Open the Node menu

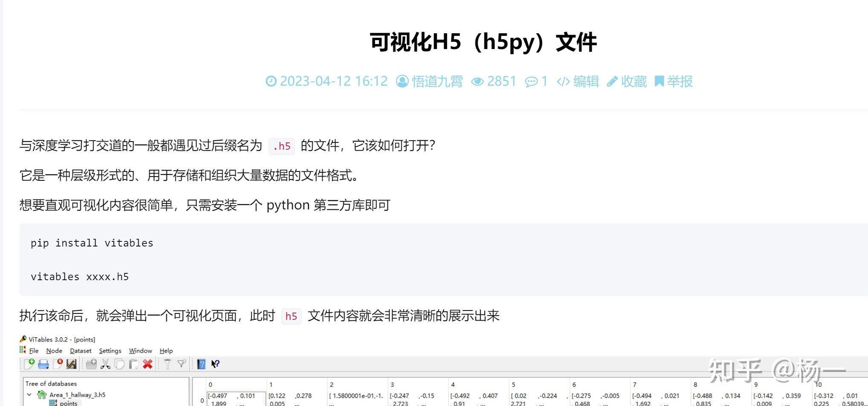click(54, 351)
